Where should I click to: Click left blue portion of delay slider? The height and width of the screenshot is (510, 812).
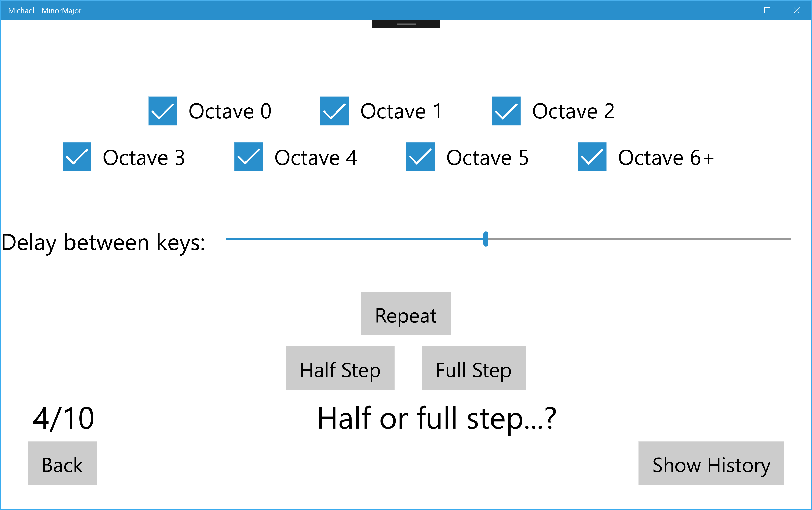click(x=354, y=239)
